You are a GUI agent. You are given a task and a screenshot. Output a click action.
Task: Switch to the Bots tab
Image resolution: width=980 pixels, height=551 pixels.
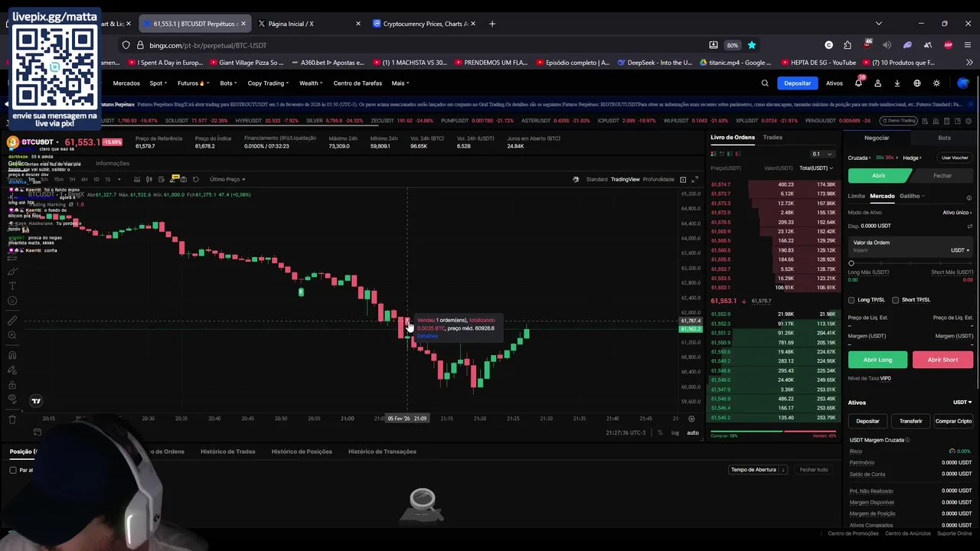point(944,138)
